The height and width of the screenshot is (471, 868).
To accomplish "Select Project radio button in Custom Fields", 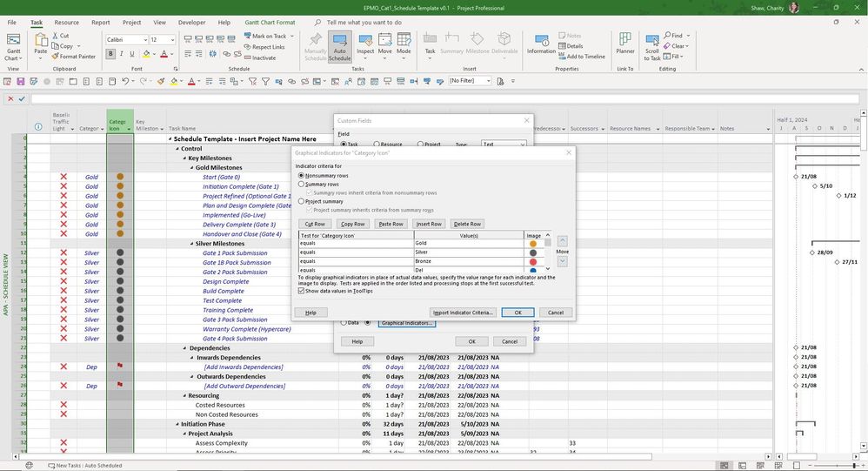I will click(420, 144).
